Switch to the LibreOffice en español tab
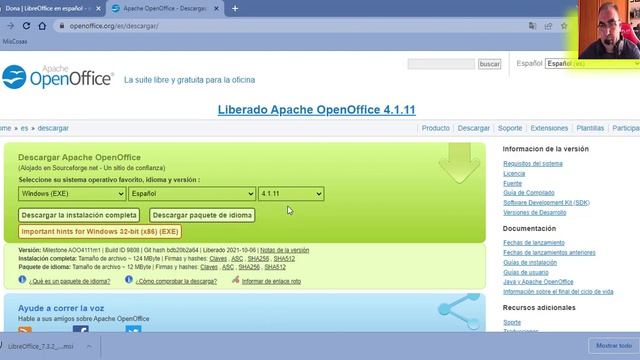 coord(47,8)
